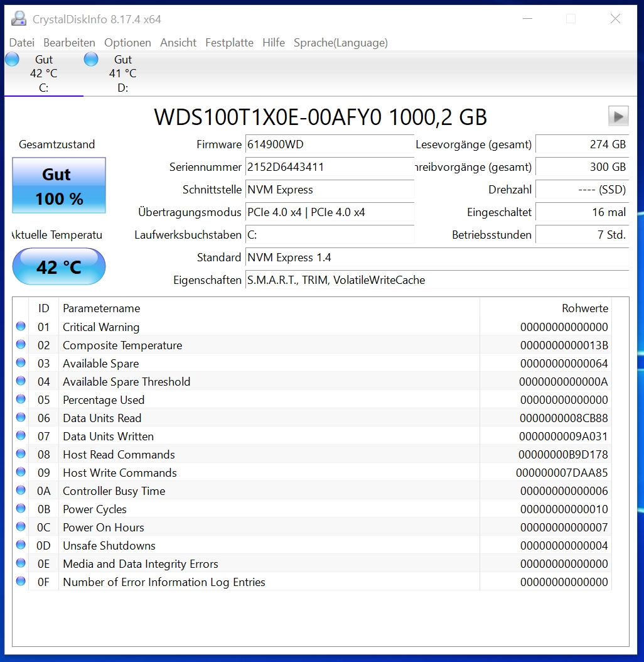Click status orb for Critical Warning row
Screen dimensions: 644x662
point(21,327)
